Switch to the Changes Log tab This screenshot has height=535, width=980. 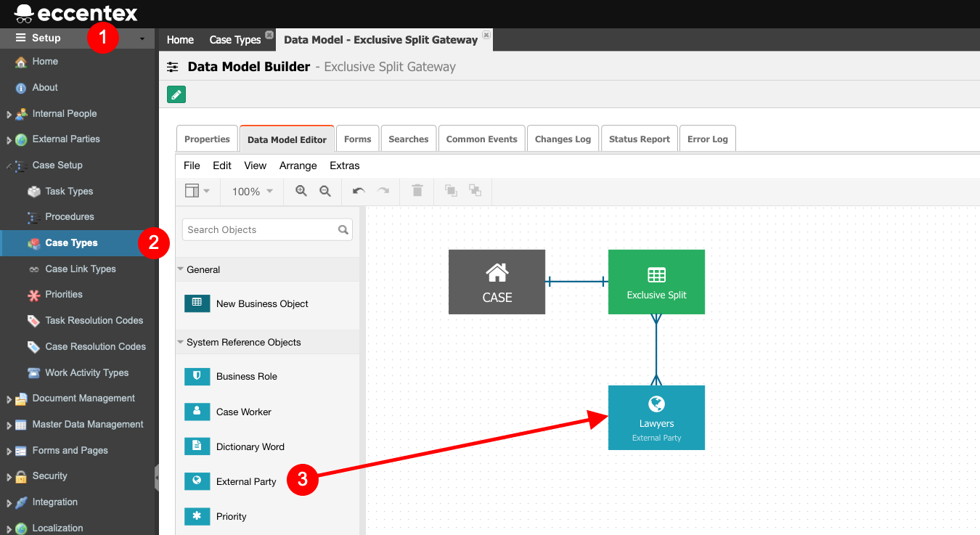563,139
